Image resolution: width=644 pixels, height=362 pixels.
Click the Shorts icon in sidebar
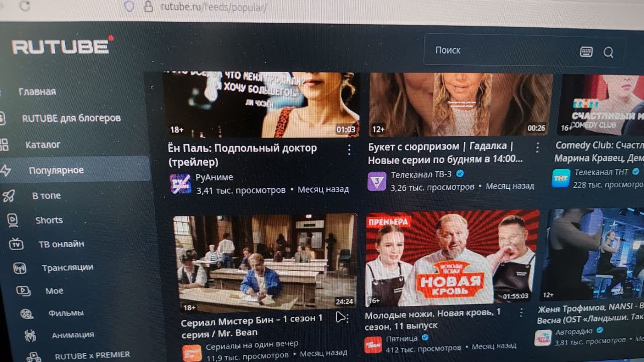point(13,220)
